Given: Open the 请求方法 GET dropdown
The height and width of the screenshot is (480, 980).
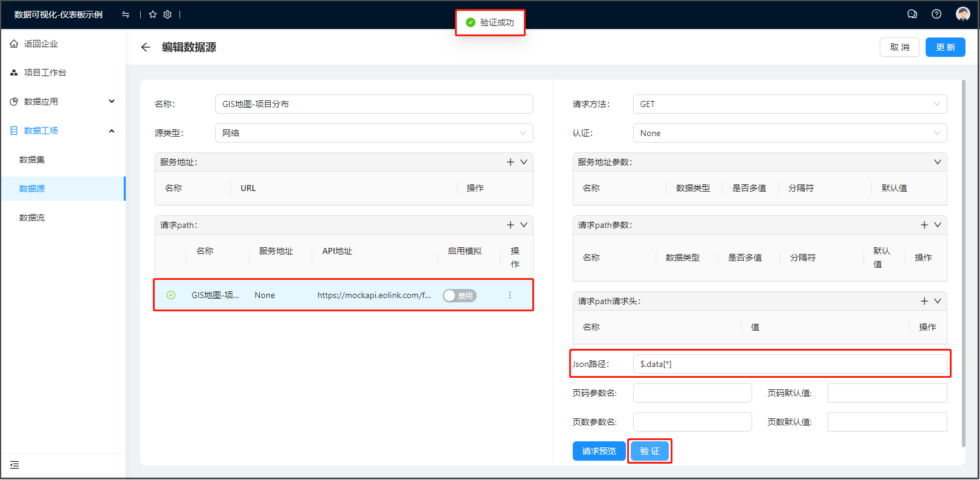Looking at the screenshot, I should [789, 104].
